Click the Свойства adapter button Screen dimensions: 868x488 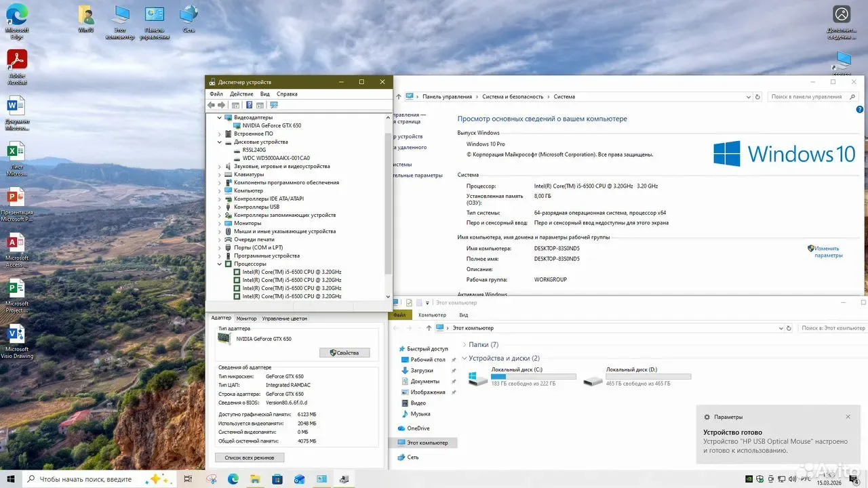(344, 352)
